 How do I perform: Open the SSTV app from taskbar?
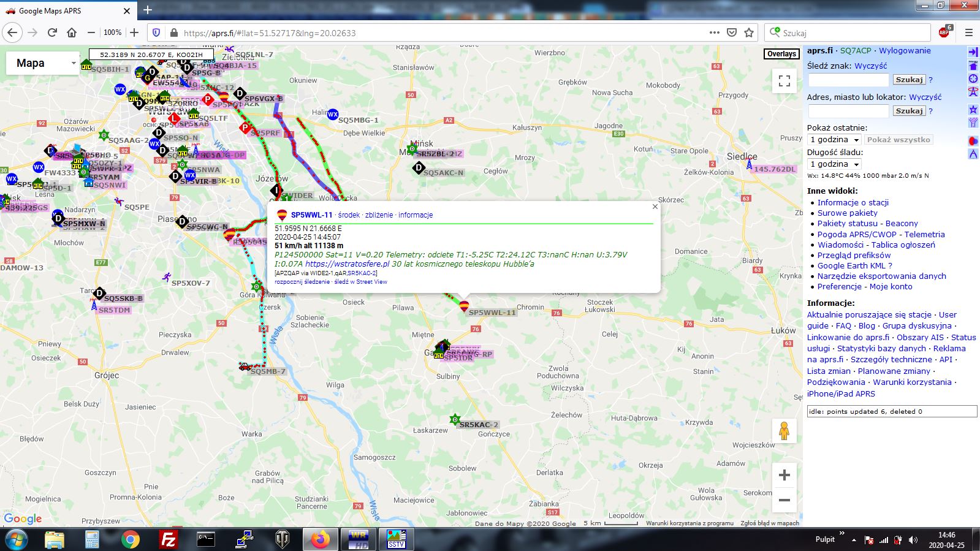click(x=396, y=539)
